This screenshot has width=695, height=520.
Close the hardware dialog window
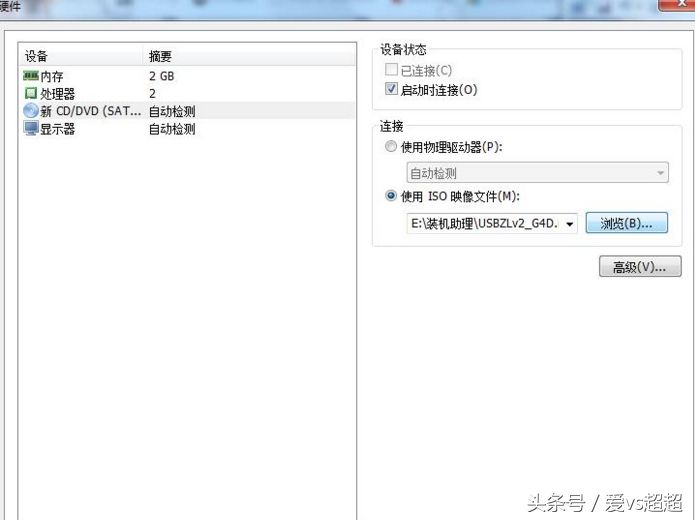click(676, 4)
